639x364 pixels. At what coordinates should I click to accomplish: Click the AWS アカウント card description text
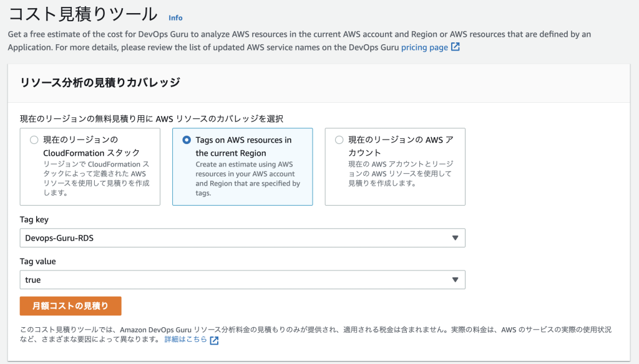[x=401, y=173]
